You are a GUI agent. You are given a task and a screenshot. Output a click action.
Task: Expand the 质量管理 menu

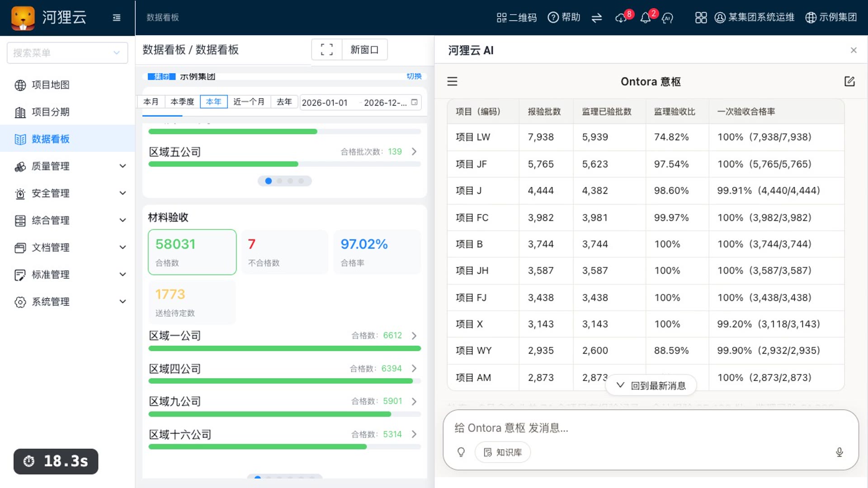(x=68, y=166)
